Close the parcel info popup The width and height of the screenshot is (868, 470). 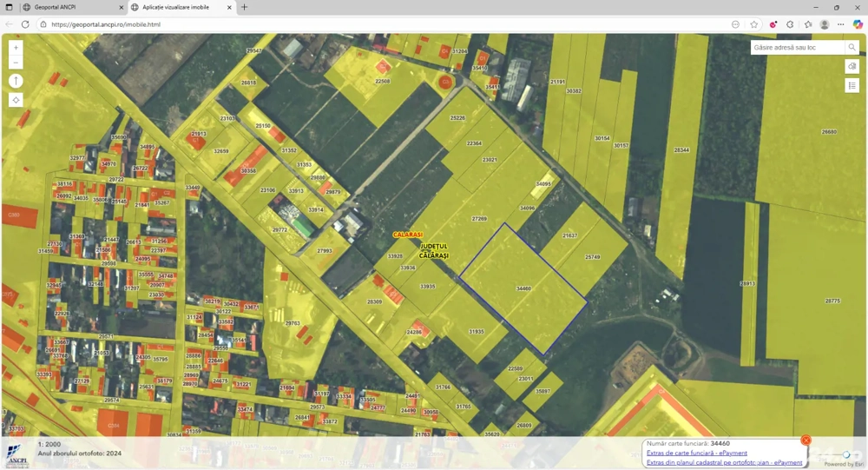click(x=806, y=440)
